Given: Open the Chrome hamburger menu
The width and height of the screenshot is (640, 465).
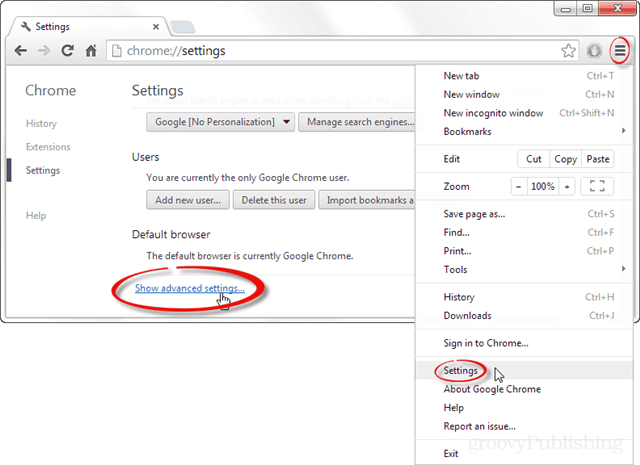Looking at the screenshot, I should (x=620, y=51).
